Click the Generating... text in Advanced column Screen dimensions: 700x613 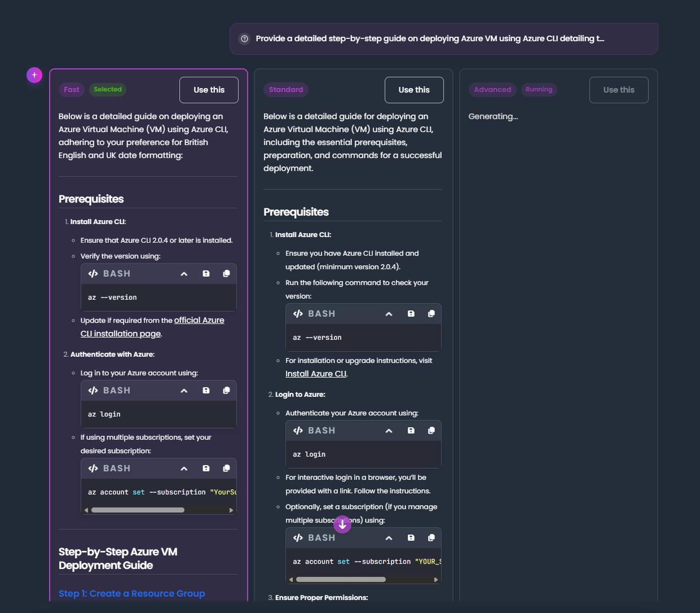pos(493,116)
